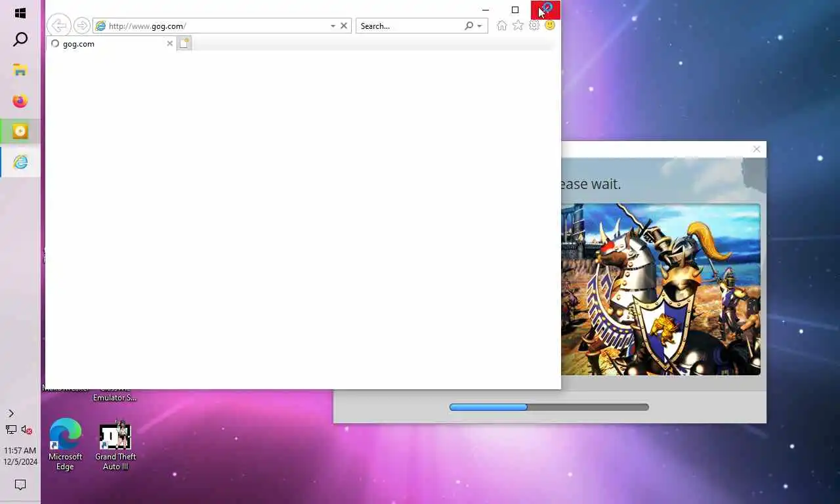Minimize the Internet Explorer window
840x504 pixels.
point(486,10)
